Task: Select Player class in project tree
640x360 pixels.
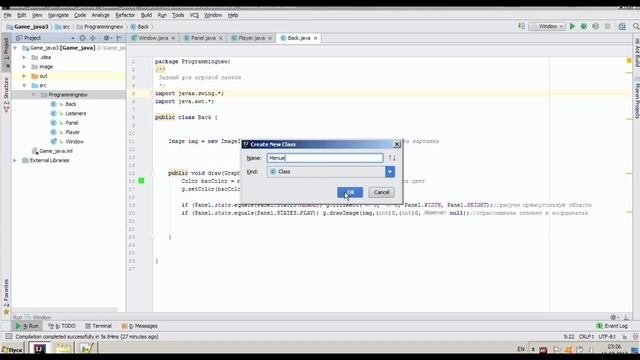Action: 72,132
